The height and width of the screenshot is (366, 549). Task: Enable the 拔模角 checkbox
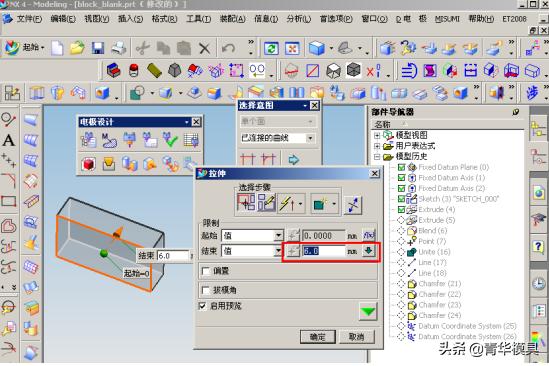(x=206, y=290)
